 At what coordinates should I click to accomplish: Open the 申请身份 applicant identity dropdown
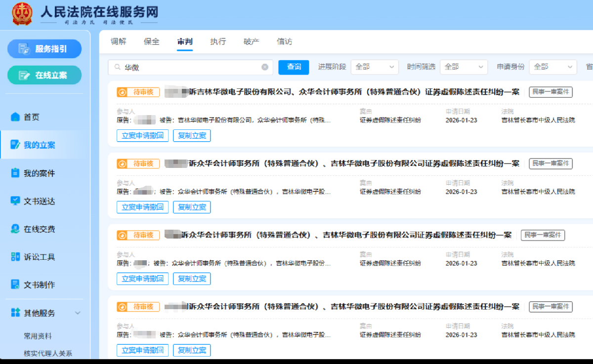point(552,67)
